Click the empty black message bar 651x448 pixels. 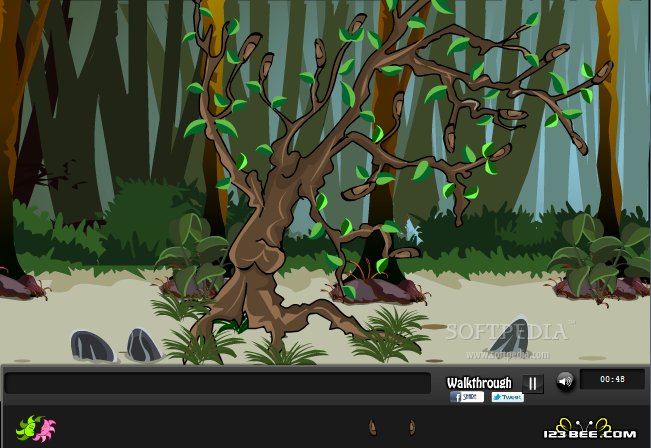click(218, 383)
